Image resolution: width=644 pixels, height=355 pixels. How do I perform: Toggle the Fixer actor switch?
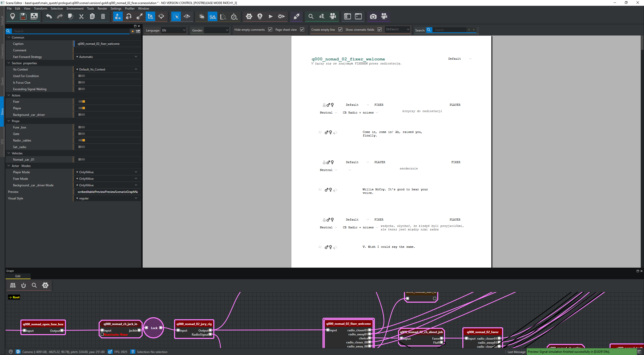click(x=82, y=102)
